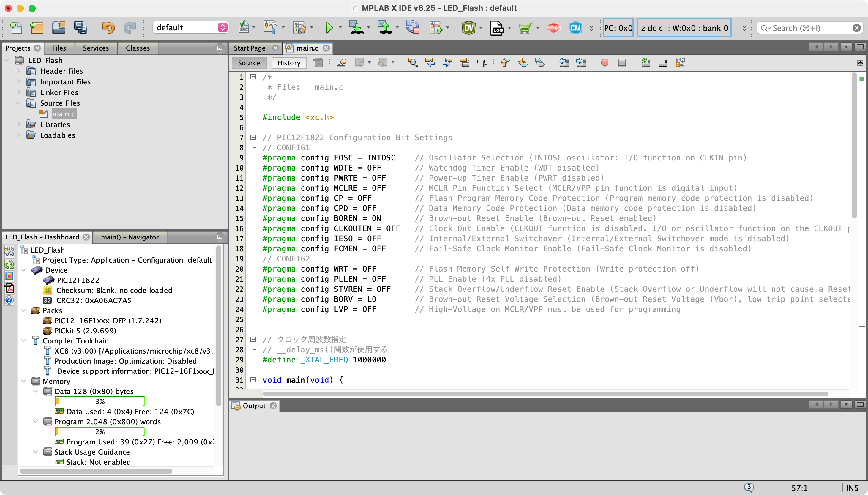Click the Start Macro Recording red dot
This screenshot has width=868, height=495.
(x=605, y=63)
